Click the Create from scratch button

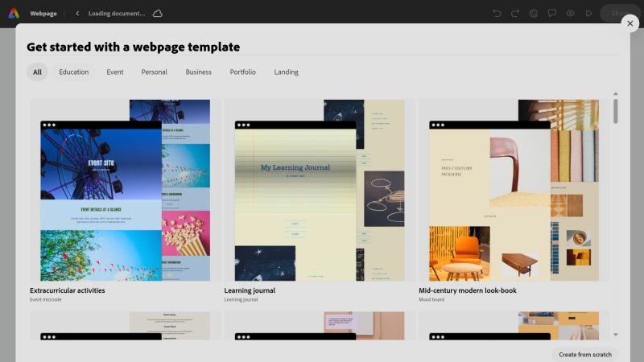585,355
